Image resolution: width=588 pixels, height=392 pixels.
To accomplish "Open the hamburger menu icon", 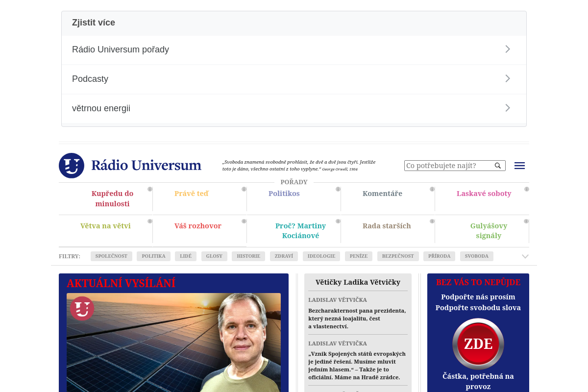I will (x=519, y=166).
